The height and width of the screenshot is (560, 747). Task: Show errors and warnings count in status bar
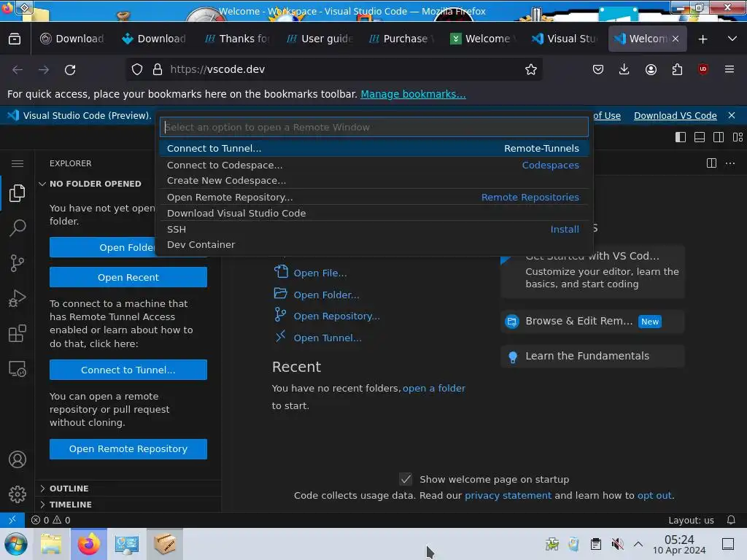[x=50, y=520]
